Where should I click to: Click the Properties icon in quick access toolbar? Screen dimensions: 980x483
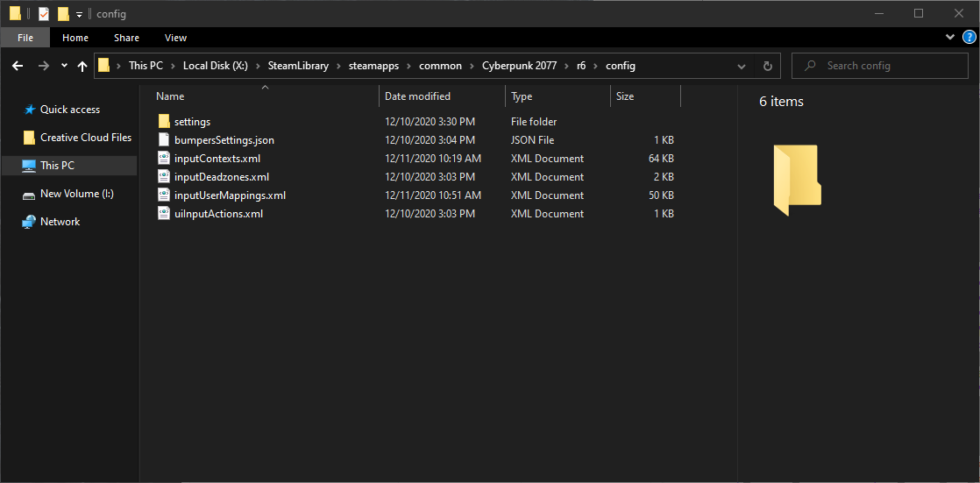point(44,14)
